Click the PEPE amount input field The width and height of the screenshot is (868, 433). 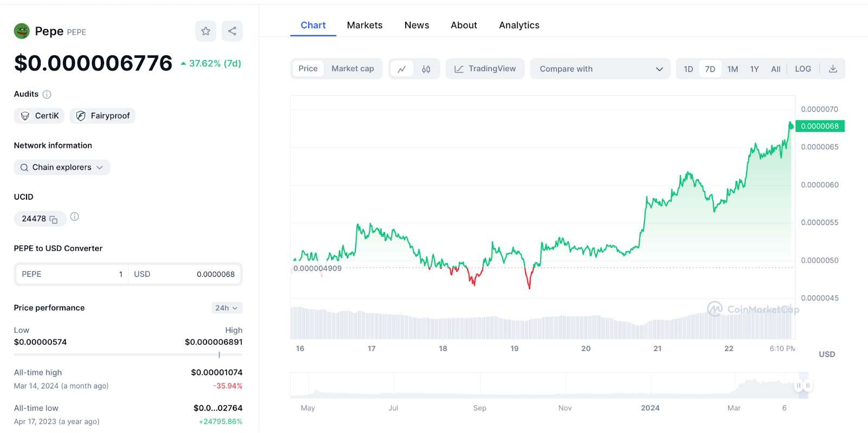(x=72, y=275)
